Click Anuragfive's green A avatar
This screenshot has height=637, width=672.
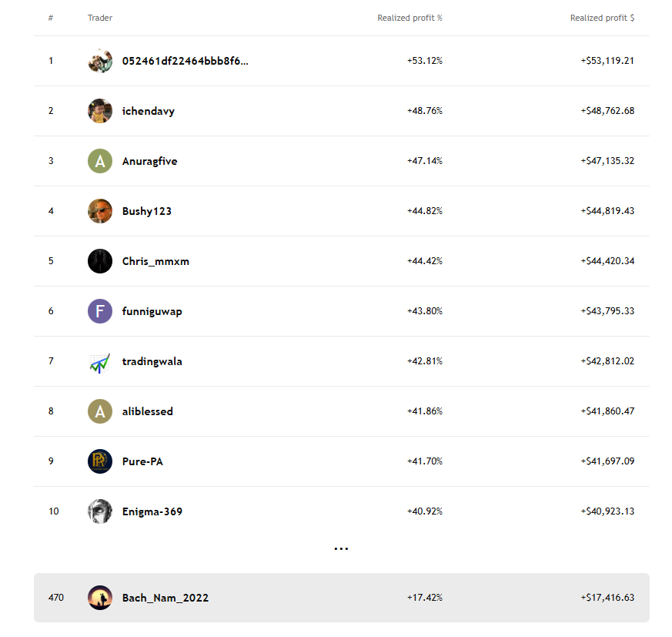[100, 161]
